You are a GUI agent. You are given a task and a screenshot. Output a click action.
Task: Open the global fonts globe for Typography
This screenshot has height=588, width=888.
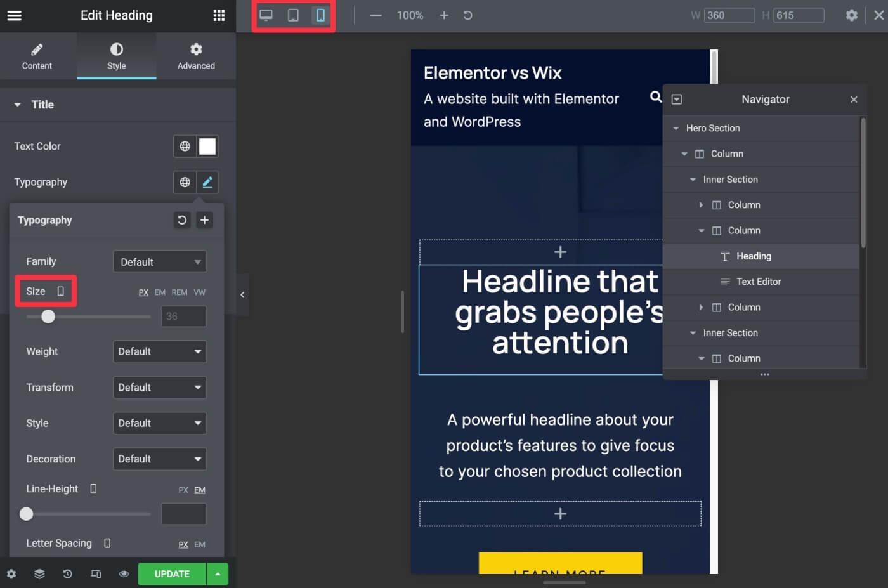coord(185,182)
